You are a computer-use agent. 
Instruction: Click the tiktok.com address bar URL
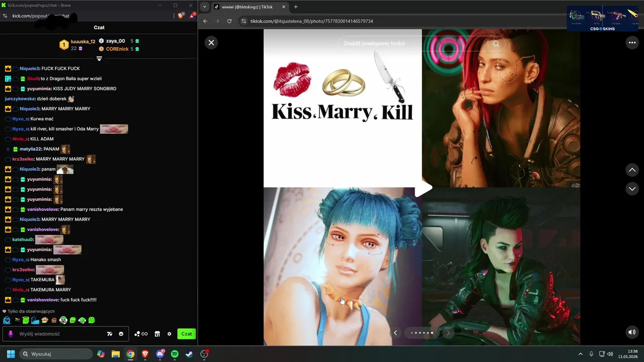coord(311,21)
